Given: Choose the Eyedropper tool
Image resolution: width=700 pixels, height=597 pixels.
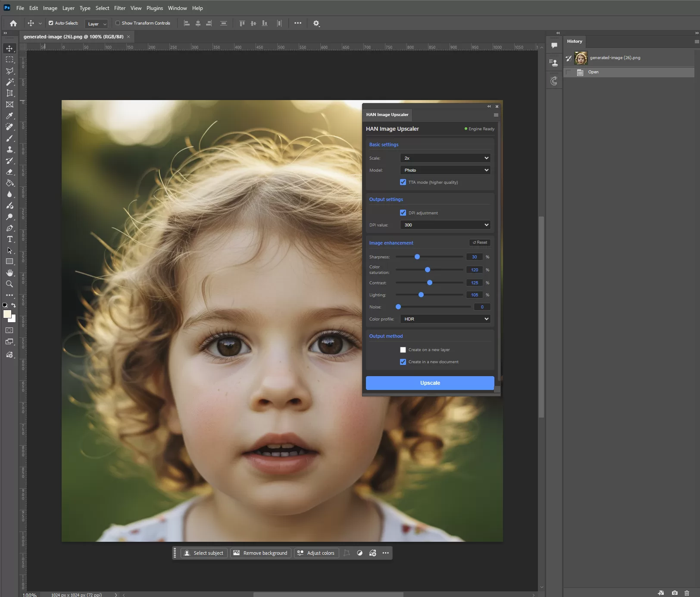Looking at the screenshot, I should tap(9, 116).
